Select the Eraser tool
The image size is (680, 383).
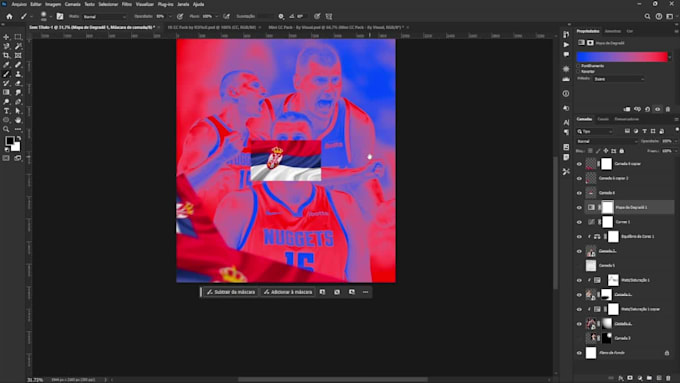click(x=18, y=83)
